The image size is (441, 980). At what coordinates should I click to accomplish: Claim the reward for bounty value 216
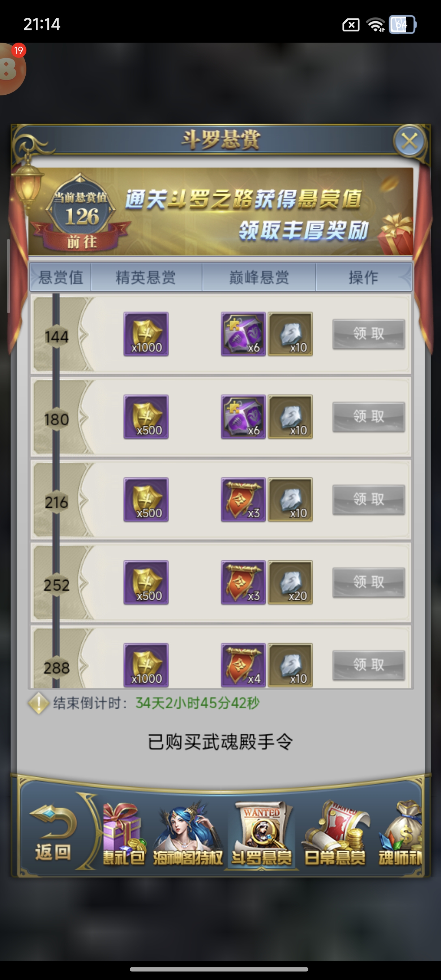369,499
